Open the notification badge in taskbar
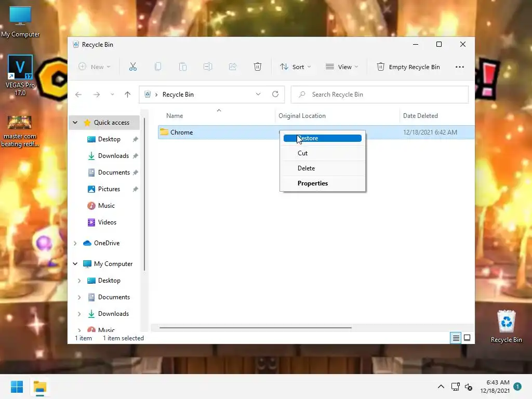The width and height of the screenshot is (532, 399). 517,387
